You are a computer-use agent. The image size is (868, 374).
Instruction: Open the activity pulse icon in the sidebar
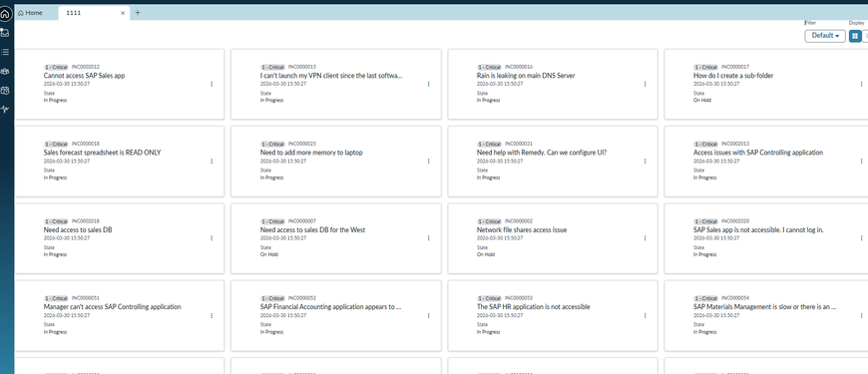[5, 110]
